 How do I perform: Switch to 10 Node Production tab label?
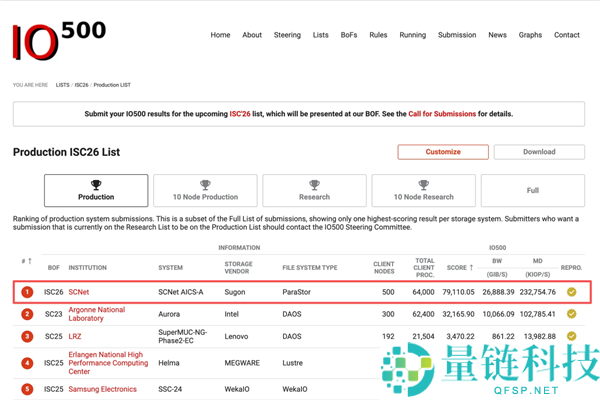coord(205,197)
